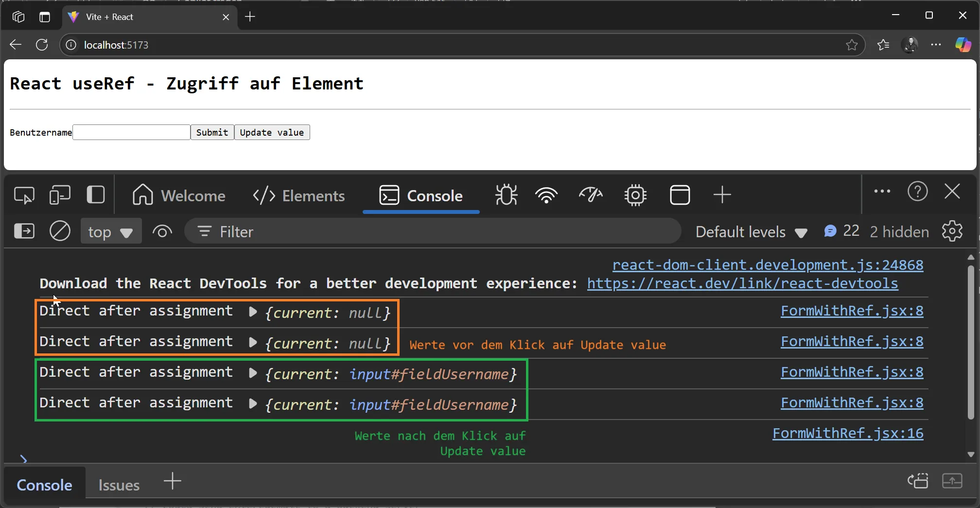The image size is (980, 508).
Task: Switch to the Issues drawer tab
Action: tap(119, 485)
